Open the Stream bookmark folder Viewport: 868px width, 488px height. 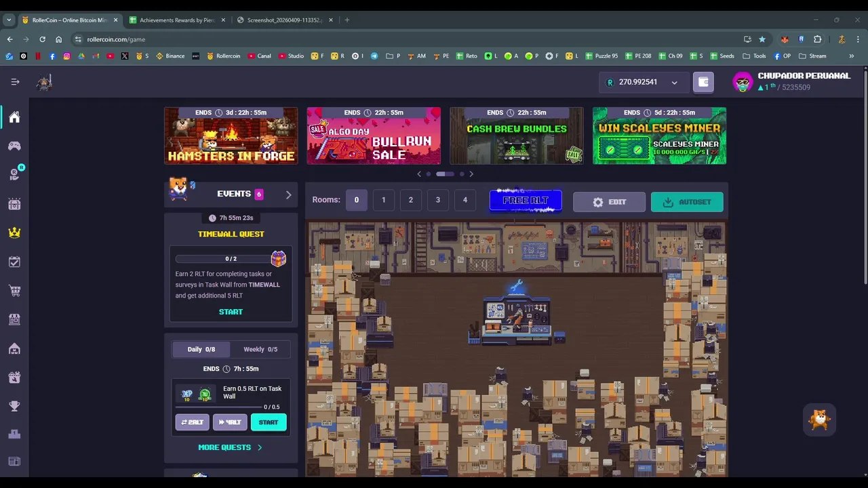tap(812, 56)
